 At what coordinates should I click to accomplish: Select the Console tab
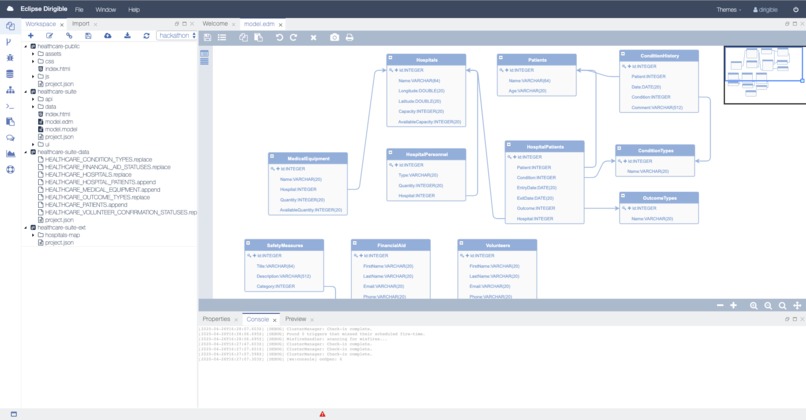click(258, 319)
